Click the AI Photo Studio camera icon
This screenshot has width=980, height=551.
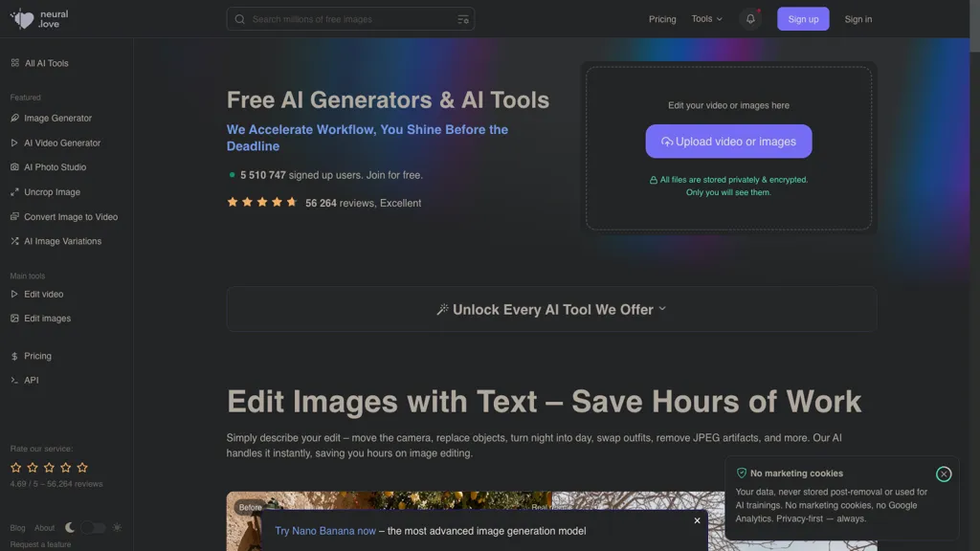14,167
